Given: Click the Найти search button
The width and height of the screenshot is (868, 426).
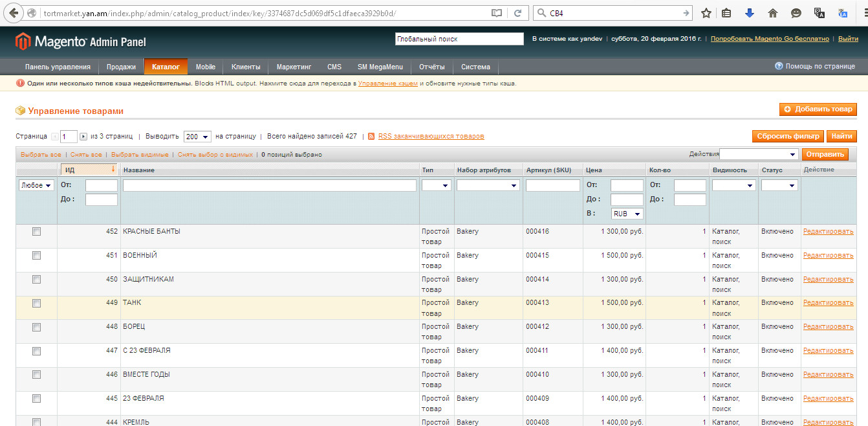Looking at the screenshot, I should click(841, 136).
